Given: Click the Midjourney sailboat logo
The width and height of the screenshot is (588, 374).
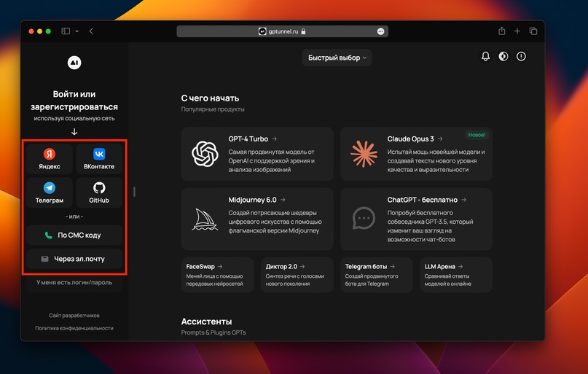Looking at the screenshot, I should (205, 219).
